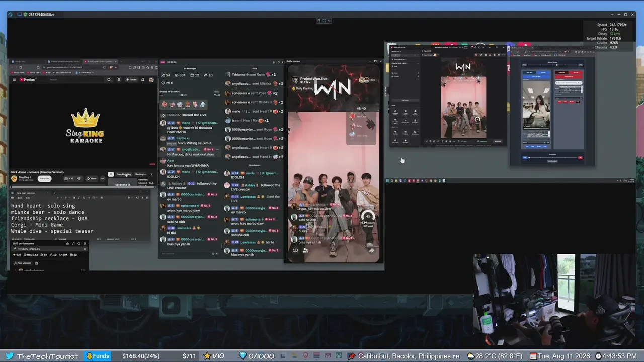Show more filter chips with arrow
Image resolution: width=644 pixels, height=362 pixels.
click(151, 174)
